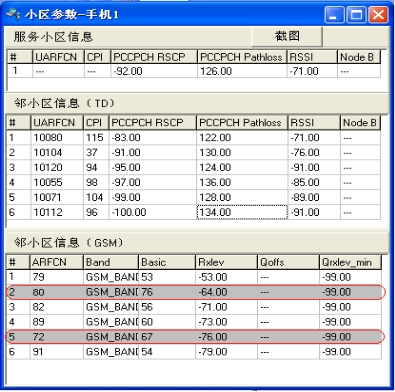Click serving cell UARFCN column header
The height and width of the screenshot is (392, 395).
pyautogui.click(x=58, y=57)
